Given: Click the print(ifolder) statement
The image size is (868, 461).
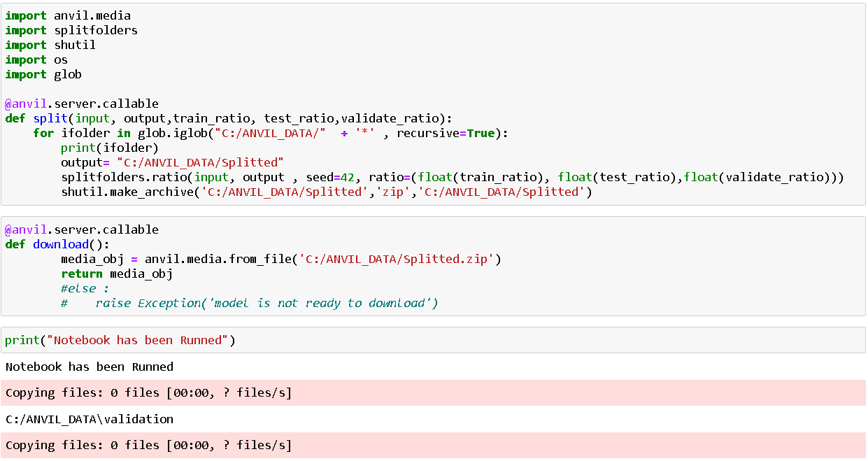Looking at the screenshot, I should 110,148.
